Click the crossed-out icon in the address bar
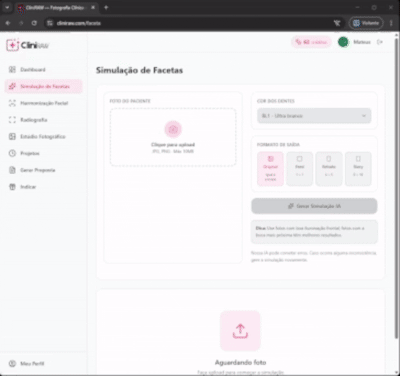The height and width of the screenshot is (376, 400). (337, 23)
